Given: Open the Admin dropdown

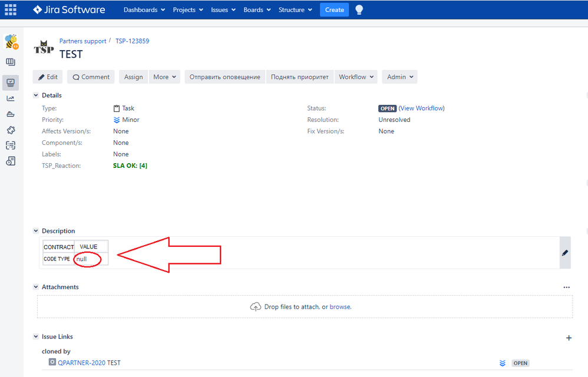Looking at the screenshot, I should [x=399, y=77].
